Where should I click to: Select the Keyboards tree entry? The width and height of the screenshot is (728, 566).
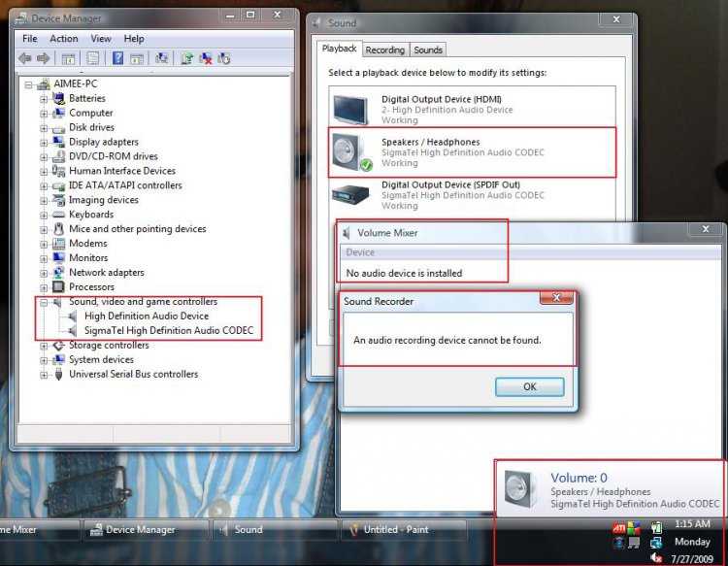91,214
